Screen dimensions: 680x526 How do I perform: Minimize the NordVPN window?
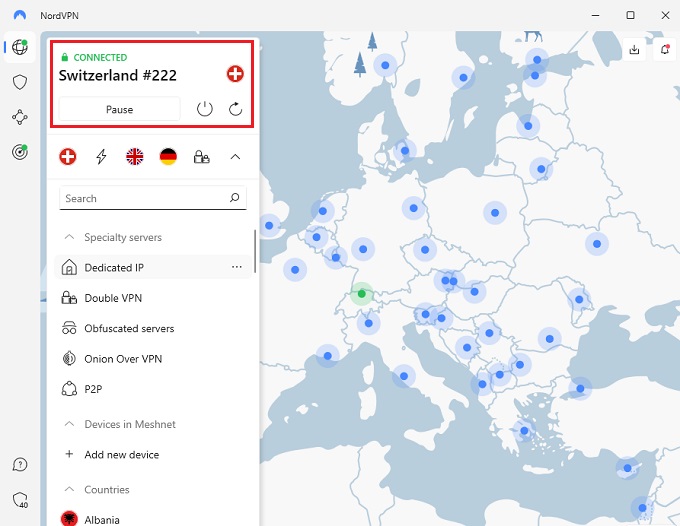596,15
